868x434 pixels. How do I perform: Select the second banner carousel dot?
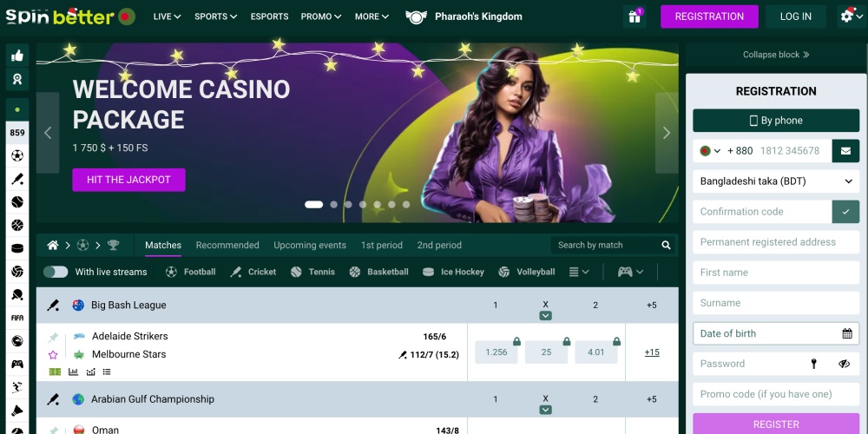334,204
